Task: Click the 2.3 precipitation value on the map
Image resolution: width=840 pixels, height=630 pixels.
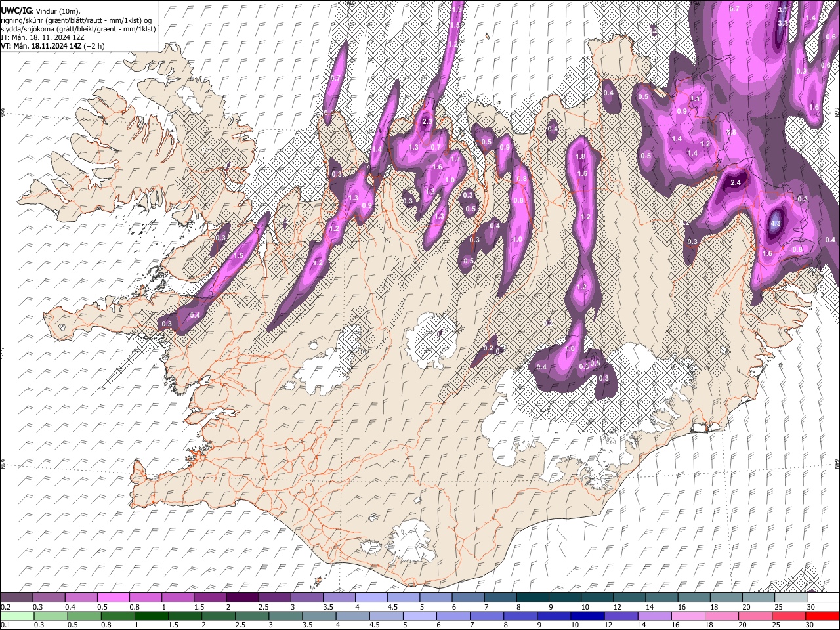Action: point(426,122)
